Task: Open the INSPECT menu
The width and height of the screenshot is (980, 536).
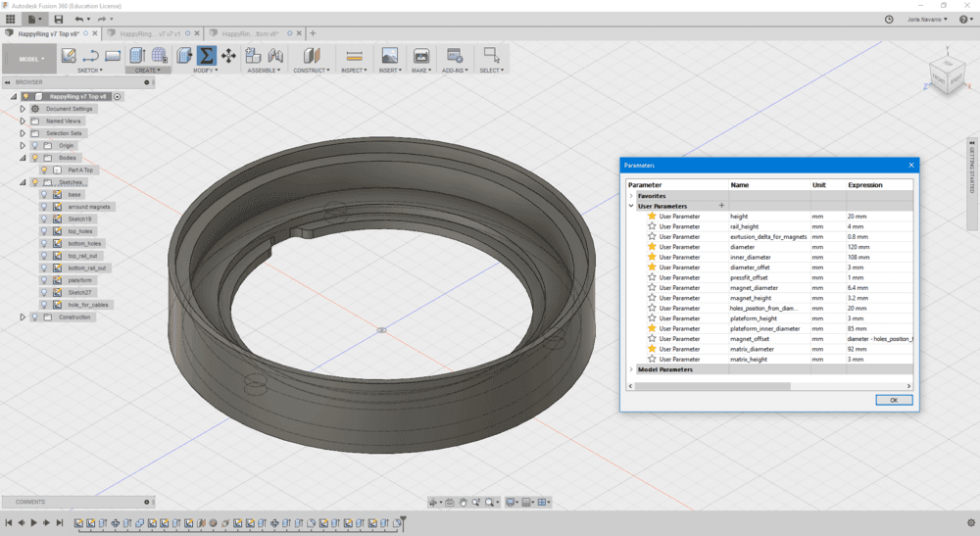Action: pyautogui.click(x=354, y=71)
